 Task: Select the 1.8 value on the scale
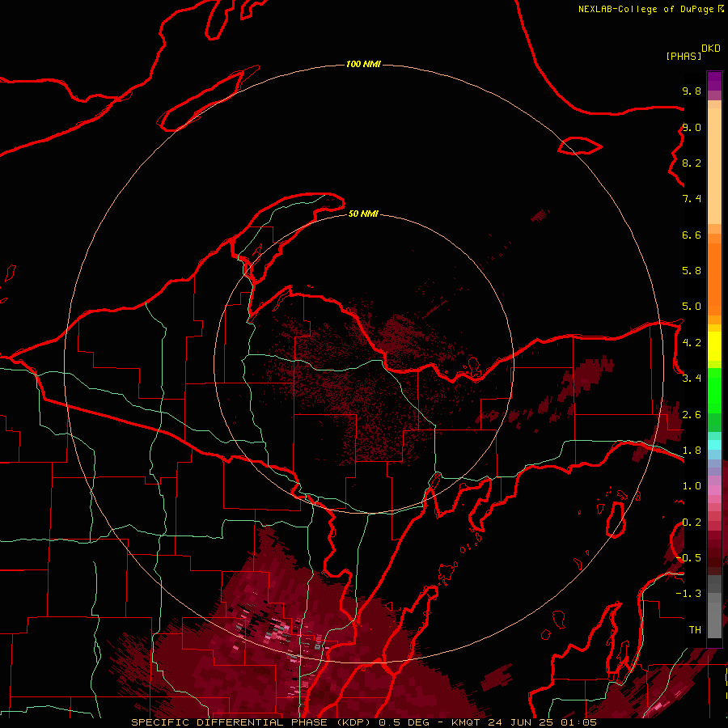pyautogui.click(x=692, y=451)
